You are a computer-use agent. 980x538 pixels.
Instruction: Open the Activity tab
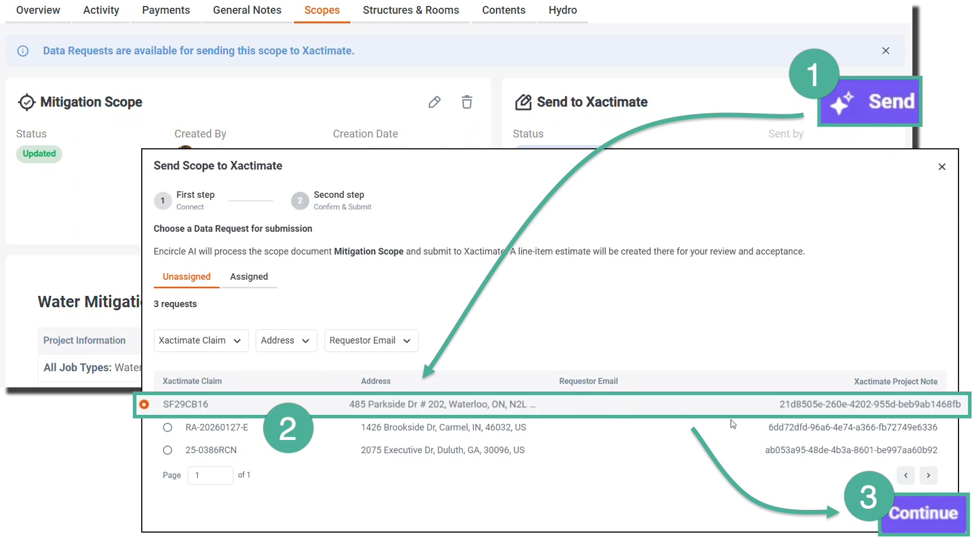(101, 10)
